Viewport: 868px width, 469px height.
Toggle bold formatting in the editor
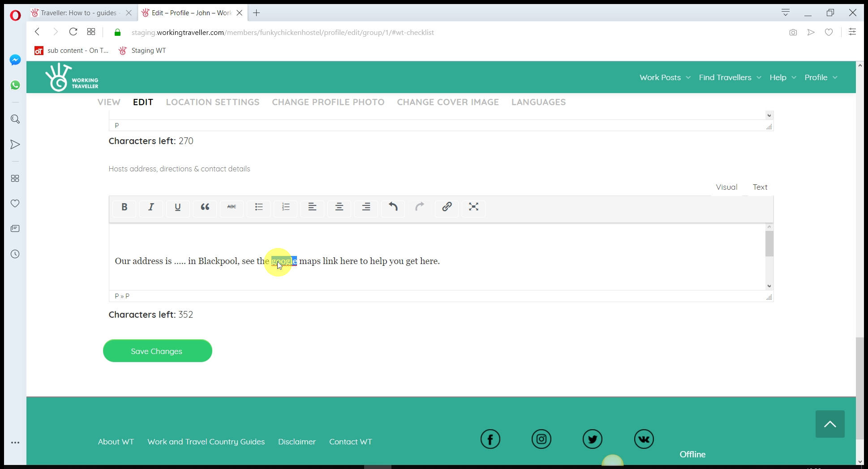(x=124, y=207)
